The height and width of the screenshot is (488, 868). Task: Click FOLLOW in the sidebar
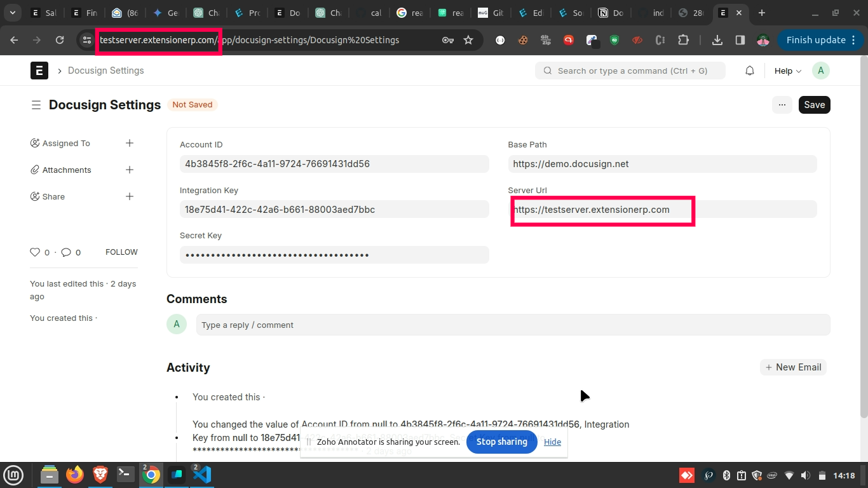pyautogui.click(x=121, y=252)
